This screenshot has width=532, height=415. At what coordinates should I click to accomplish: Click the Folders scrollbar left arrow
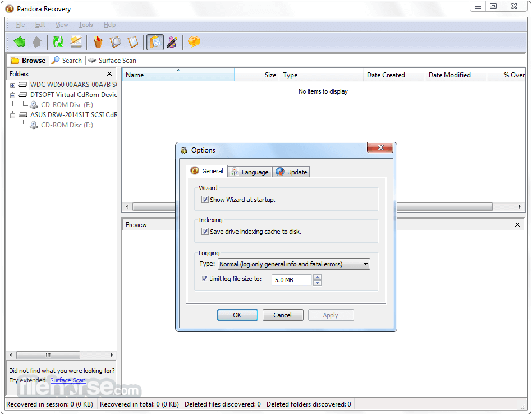[x=11, y=355]
